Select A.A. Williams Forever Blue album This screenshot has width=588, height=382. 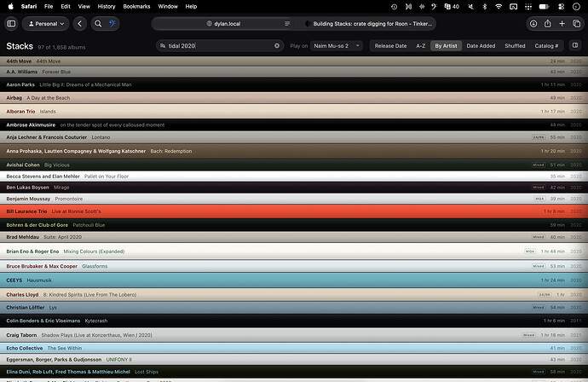[x=294, y=72]
